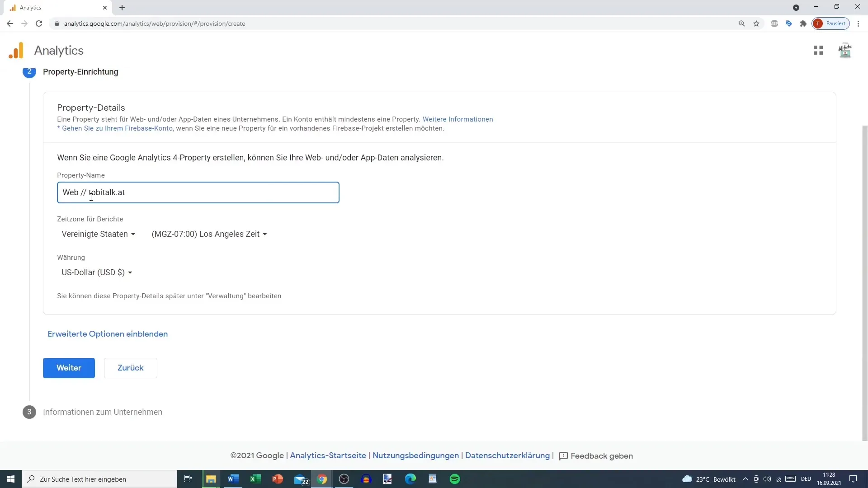Click the Zurück button to go back
The height and width of the screenshot is (488, 868).
[131, 368]
